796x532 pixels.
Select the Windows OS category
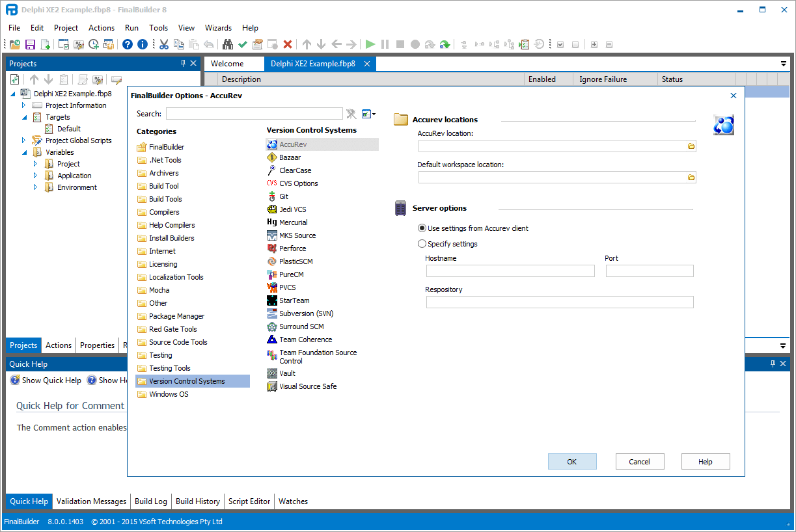pyautogui.click(x=163, y=394)
